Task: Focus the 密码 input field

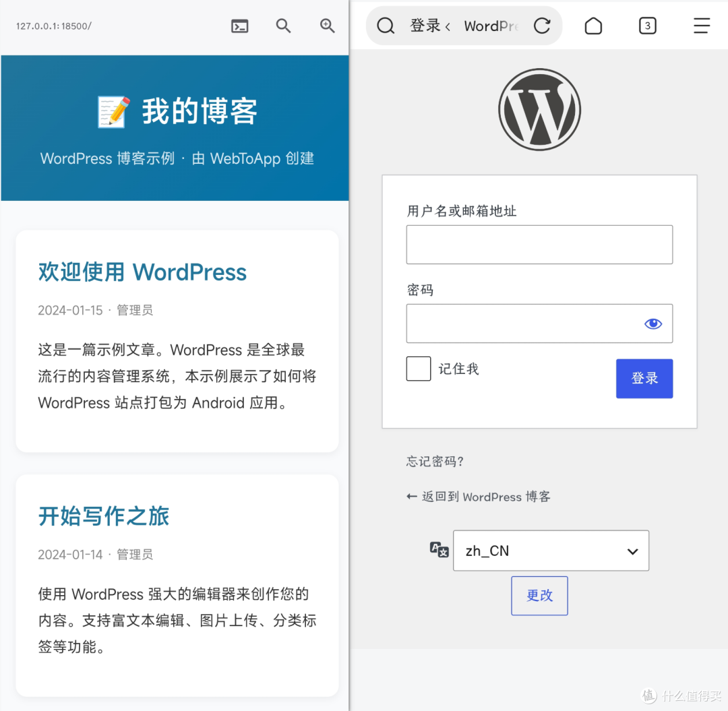Action: pyautogui.click(x=539, y=323)
